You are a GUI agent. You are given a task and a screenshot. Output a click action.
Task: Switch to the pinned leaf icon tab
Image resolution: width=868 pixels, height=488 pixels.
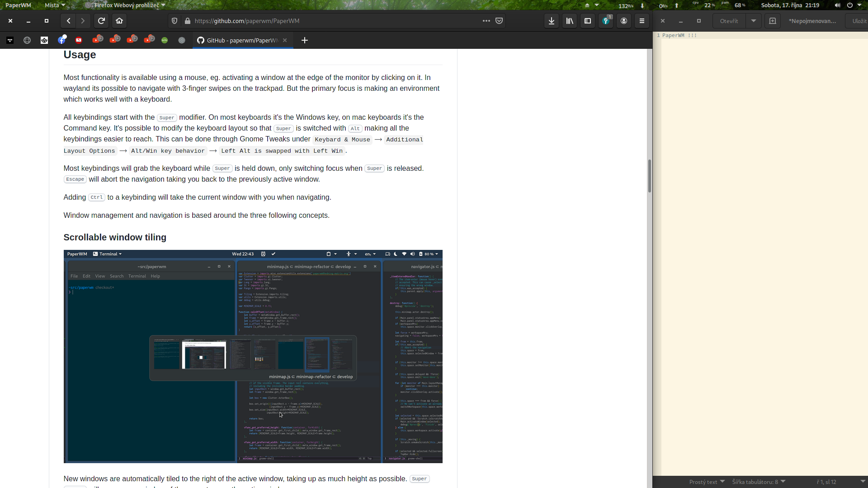coord(44,40)
